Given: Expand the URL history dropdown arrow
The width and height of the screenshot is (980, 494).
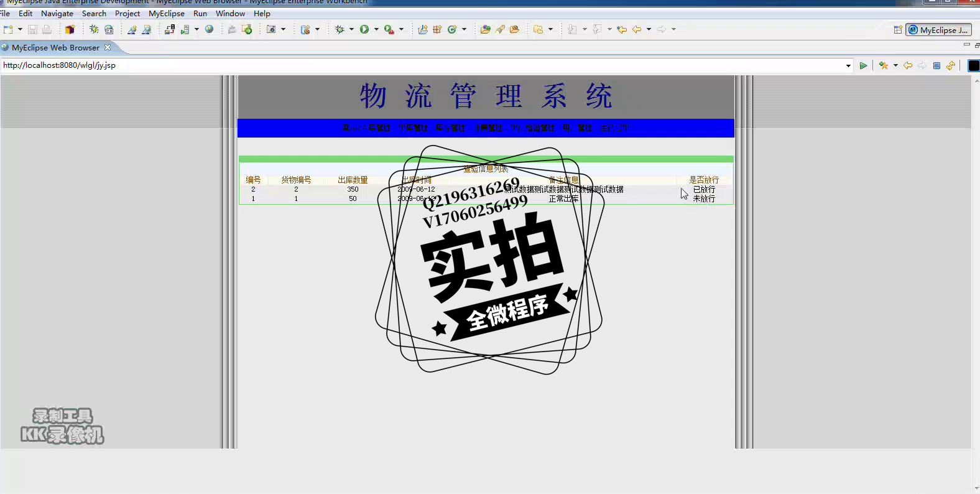Looking at the screenshot, I should point(849,66).
